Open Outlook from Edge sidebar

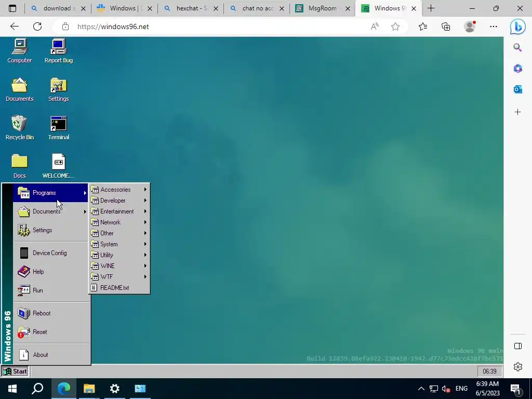517,89
